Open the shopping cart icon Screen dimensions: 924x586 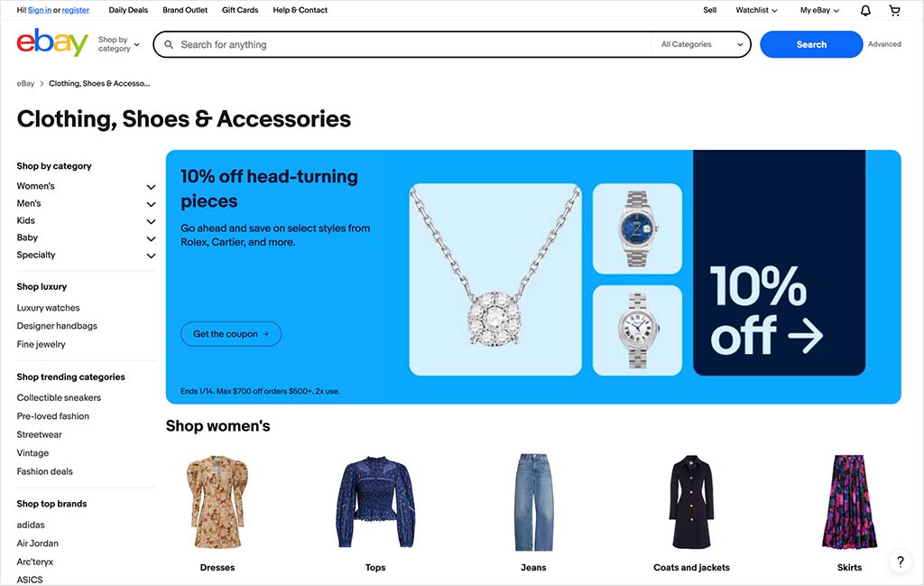tap(894, 11)
